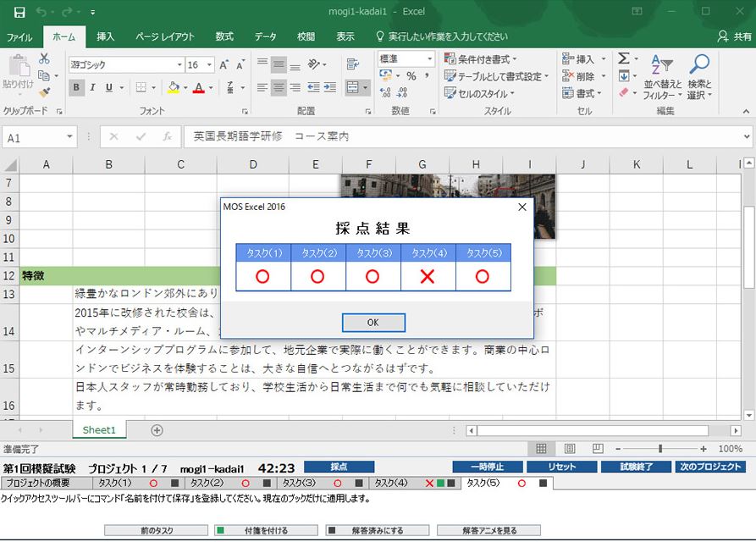The height and width of the screenshot is (542, 756).
Task: Align cell text to the left
Action: [x=262, y=87]
